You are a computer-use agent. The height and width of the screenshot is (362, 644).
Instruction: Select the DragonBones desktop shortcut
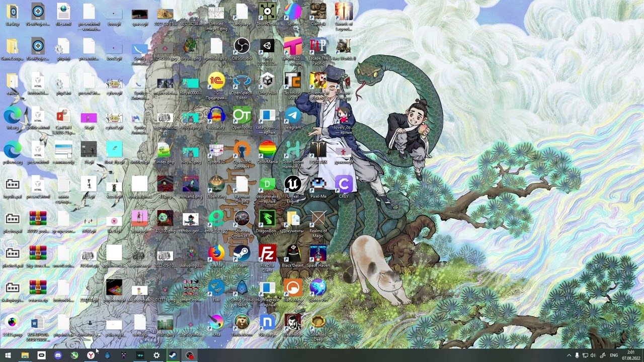tap(267, 221)
